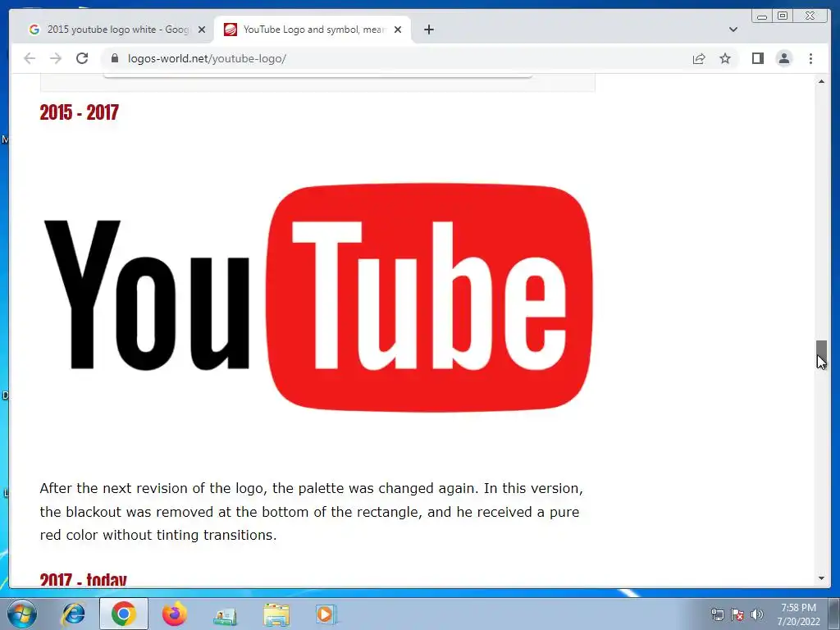Click the Show desktop strip
840x630 pixels.
click(834, 614)
